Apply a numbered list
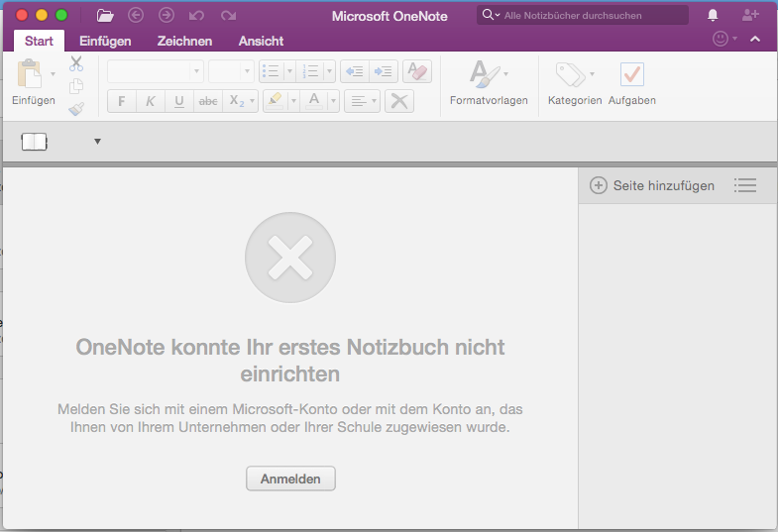Screen dimensions: 778x532 pyautogui.click(x=310, y=71)
